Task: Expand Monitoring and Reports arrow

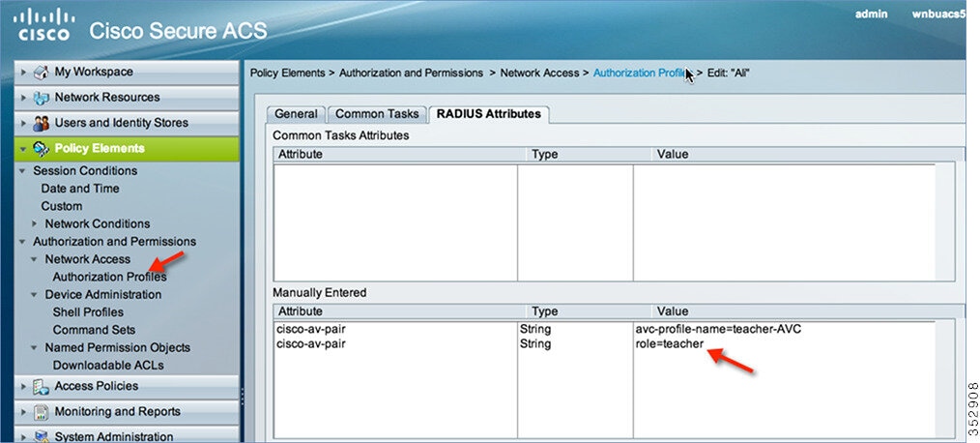Action: [x=24, y=412]
